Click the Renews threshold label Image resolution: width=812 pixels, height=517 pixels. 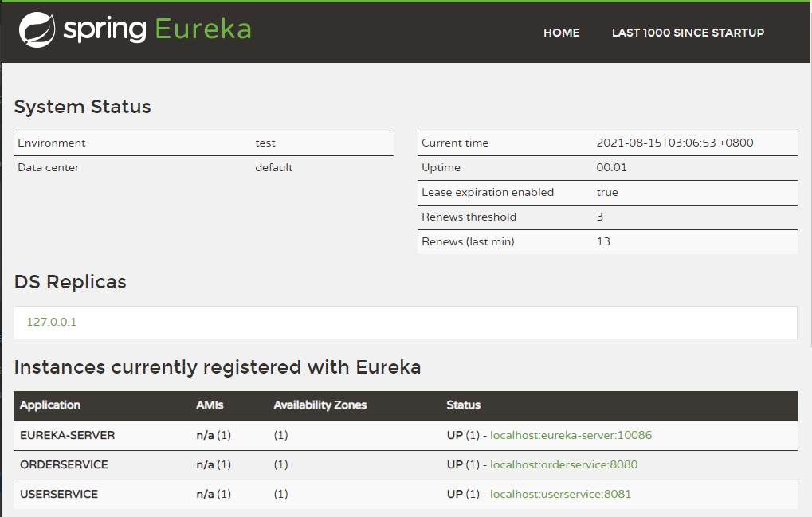469,217
